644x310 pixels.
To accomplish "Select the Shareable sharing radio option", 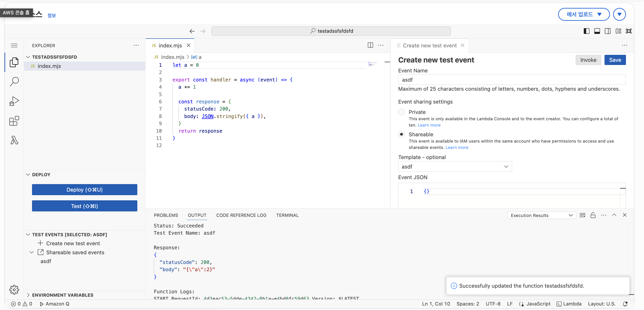I will click(x=401, y=134).
